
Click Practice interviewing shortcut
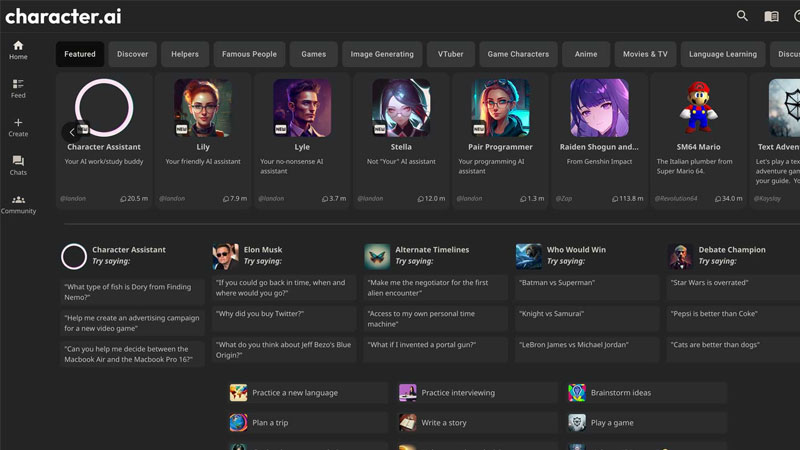tap(477, 393)
